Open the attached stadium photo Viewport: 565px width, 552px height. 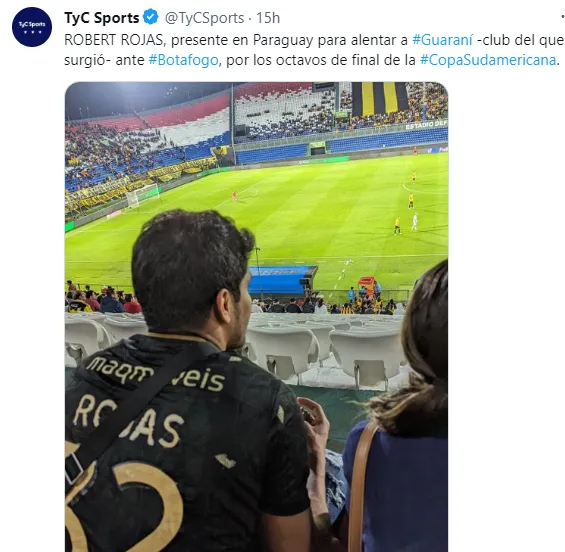(257, 317)
